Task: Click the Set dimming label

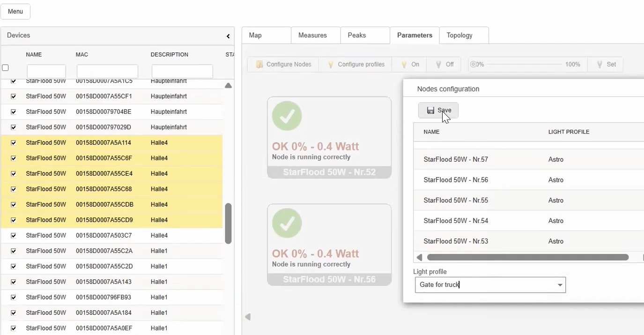Action: pyautogui.click(x=611, y=64)
